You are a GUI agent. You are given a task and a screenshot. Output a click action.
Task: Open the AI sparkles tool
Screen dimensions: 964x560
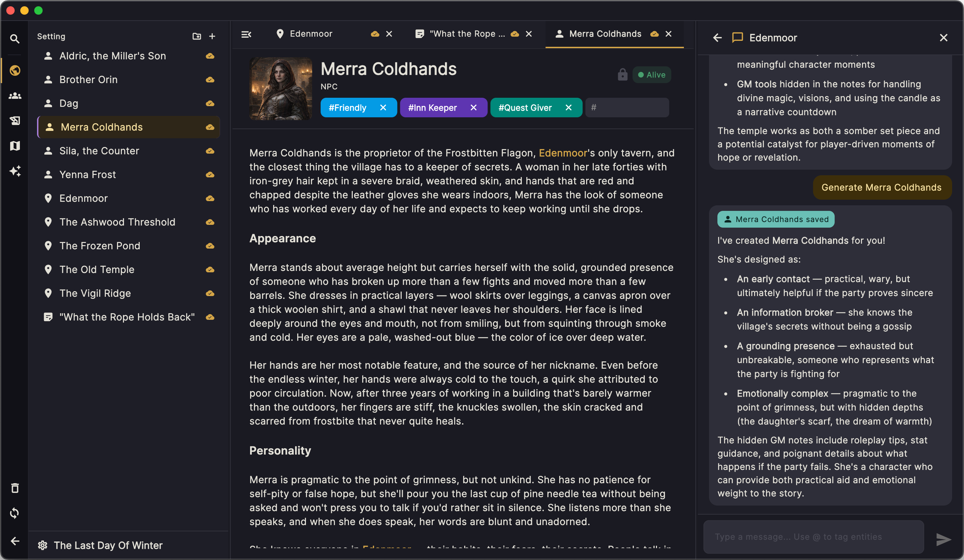coord(15,171)
